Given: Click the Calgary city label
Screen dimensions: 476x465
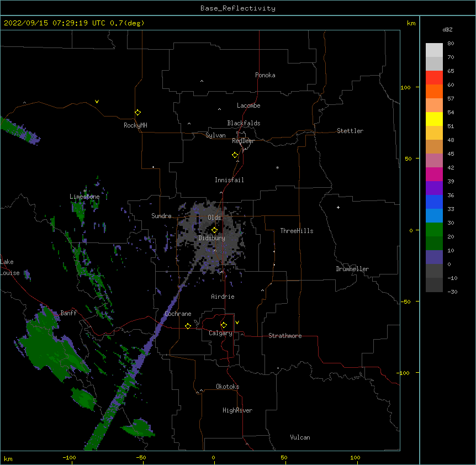Looking at the screenshot, I should (221, 333).
